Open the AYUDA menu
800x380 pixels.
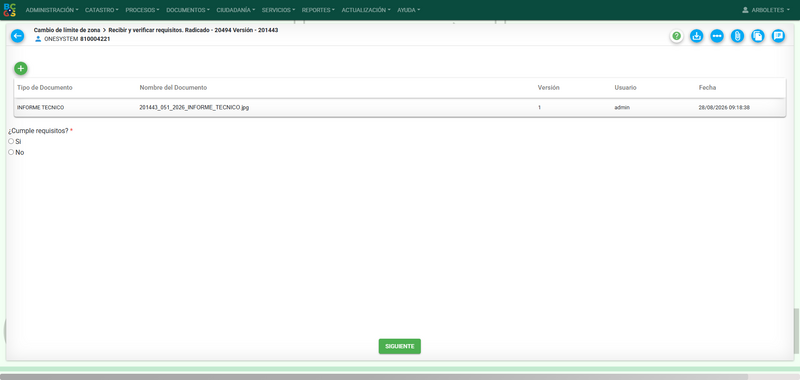(408, 10)
